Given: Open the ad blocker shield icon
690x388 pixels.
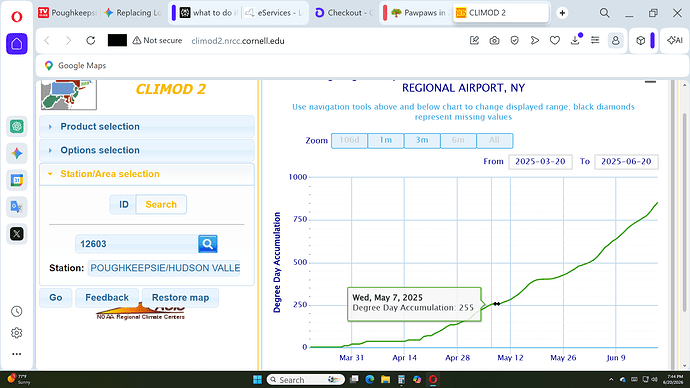Looking at the screenshot, I should [514, 40].
